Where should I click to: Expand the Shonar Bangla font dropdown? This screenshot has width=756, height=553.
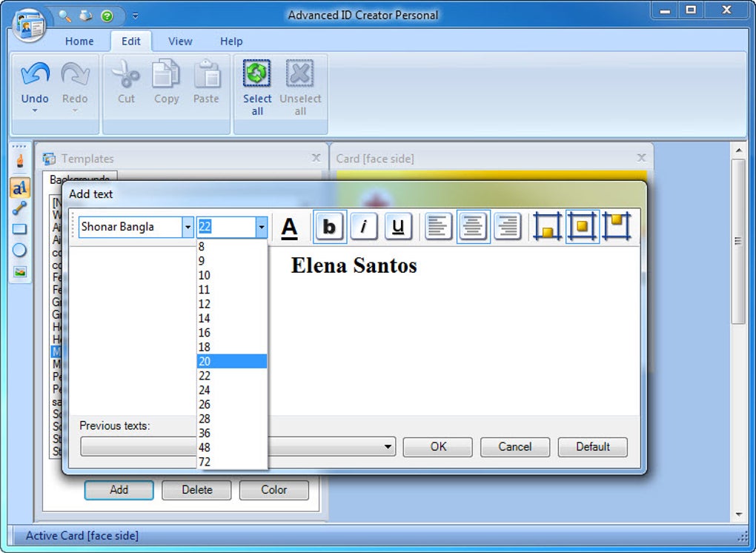188,227
